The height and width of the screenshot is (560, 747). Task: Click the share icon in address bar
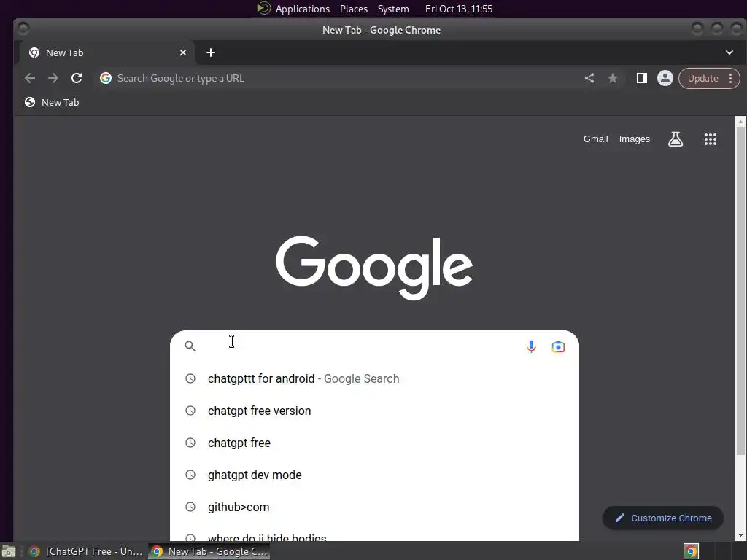589,78
